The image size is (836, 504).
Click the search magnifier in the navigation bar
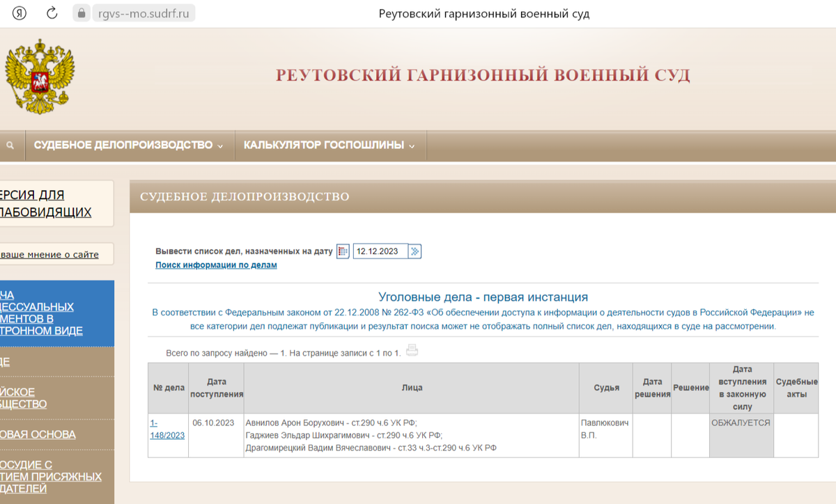pyautogui.click(x=10, y=145)
